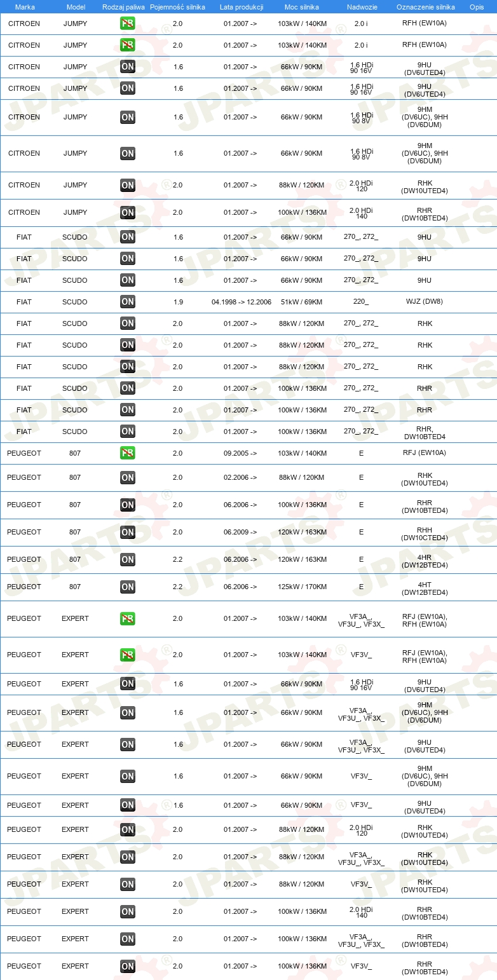Click ON icon in Expert 1.6 VF3A_ 9HM row

[x=128, y=713]
